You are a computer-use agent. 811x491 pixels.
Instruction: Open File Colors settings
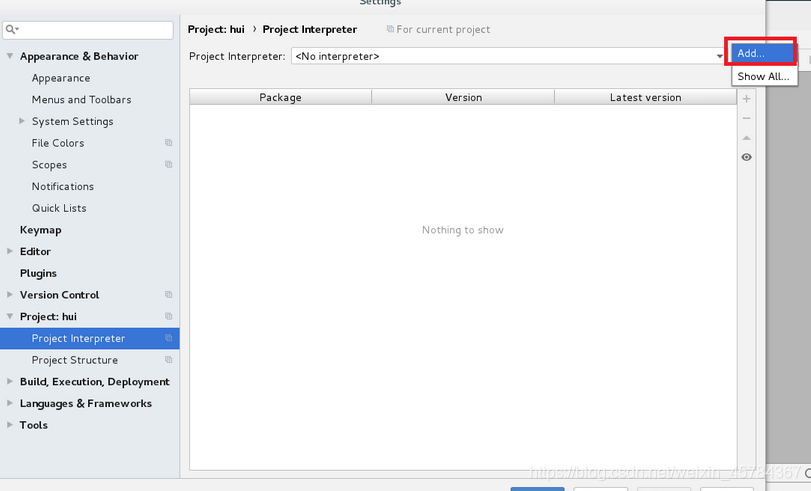58,143
